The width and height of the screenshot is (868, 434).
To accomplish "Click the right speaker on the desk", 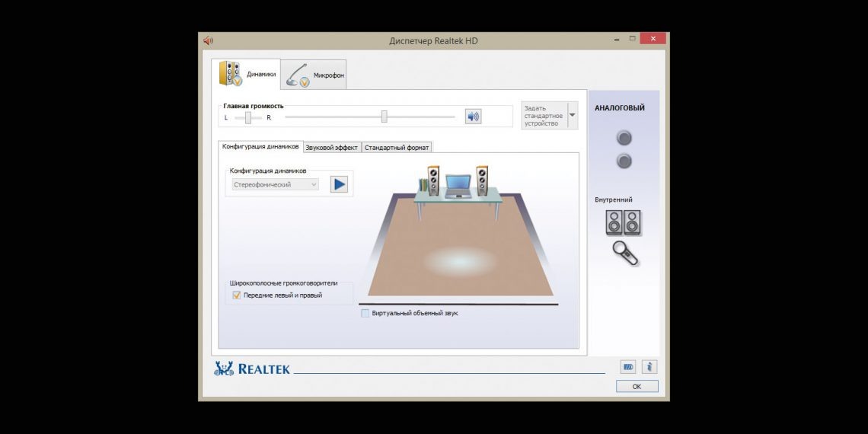I will click(482, 180).
